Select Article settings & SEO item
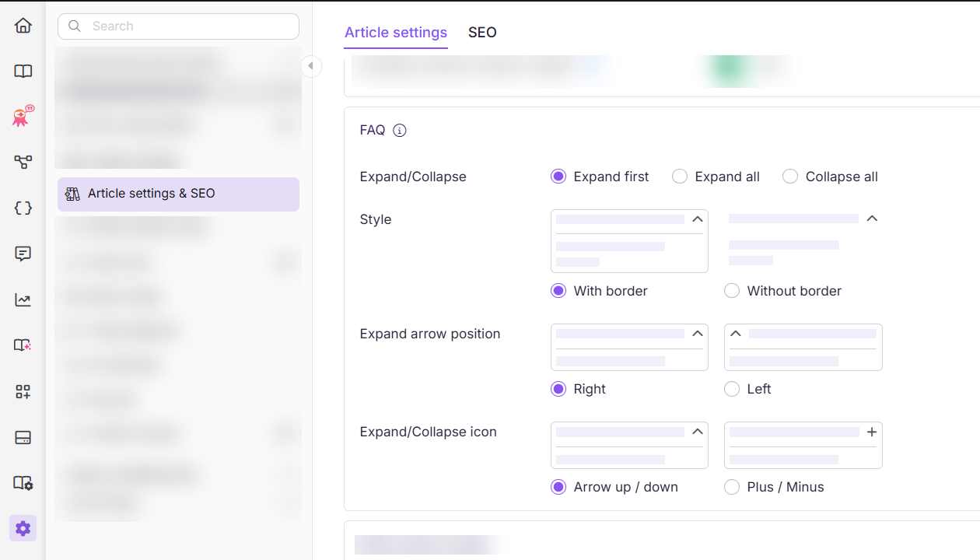Image resolution: width=980 pixels, height=560 pixels. [178, 194]
